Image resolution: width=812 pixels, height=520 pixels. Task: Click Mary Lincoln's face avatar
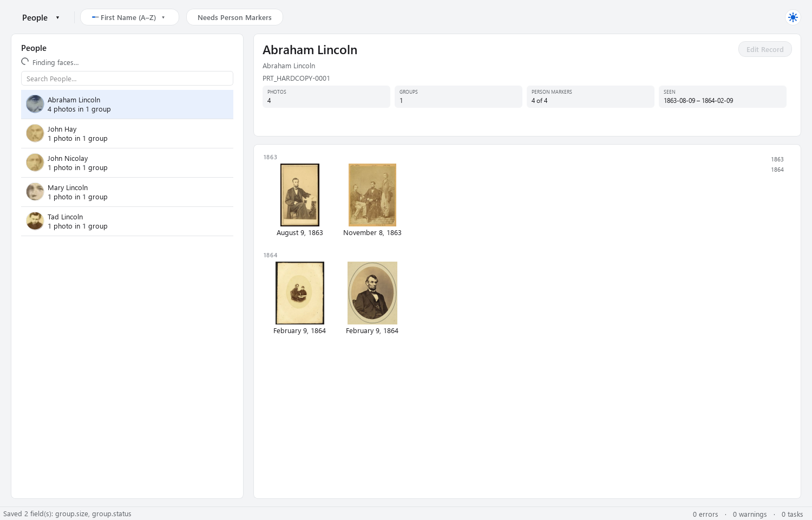pyautogui.click(x=35, y=192)
